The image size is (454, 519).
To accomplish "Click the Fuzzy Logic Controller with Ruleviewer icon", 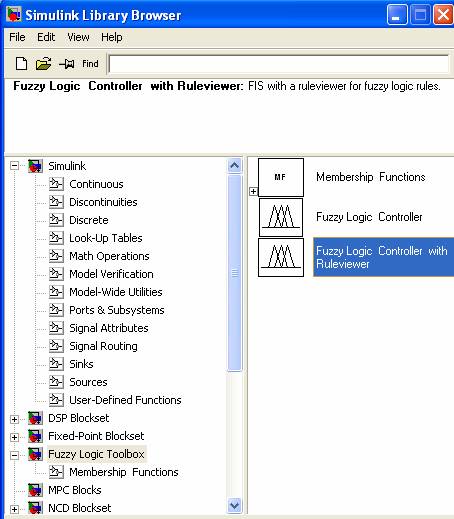I will [x=281, y=257].
